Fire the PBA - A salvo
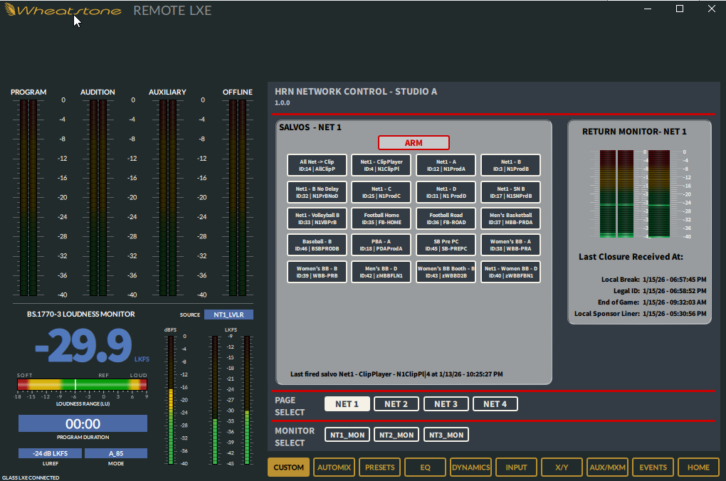The width and height of the screenshot is (726, 481). [x=382, y=245]
